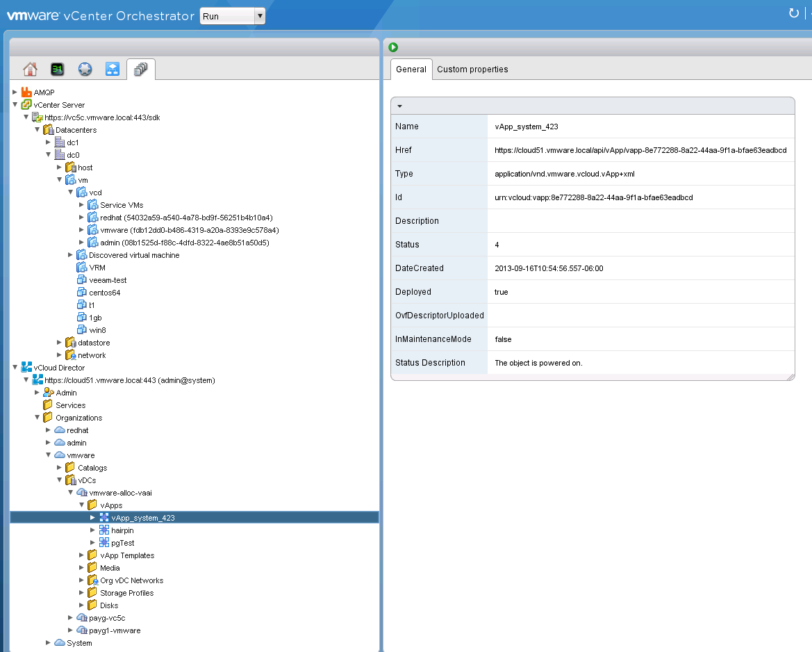812x652 pixels.
Task: Select the hairpin vApp
Action: 122,530
